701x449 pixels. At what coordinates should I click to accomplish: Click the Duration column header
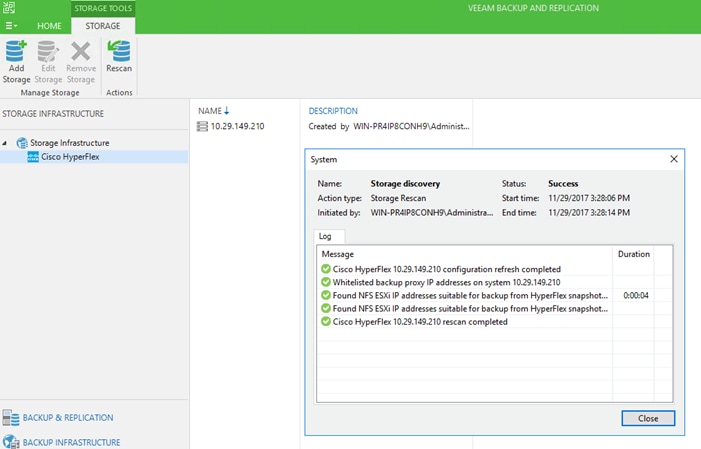coord(633,254)
